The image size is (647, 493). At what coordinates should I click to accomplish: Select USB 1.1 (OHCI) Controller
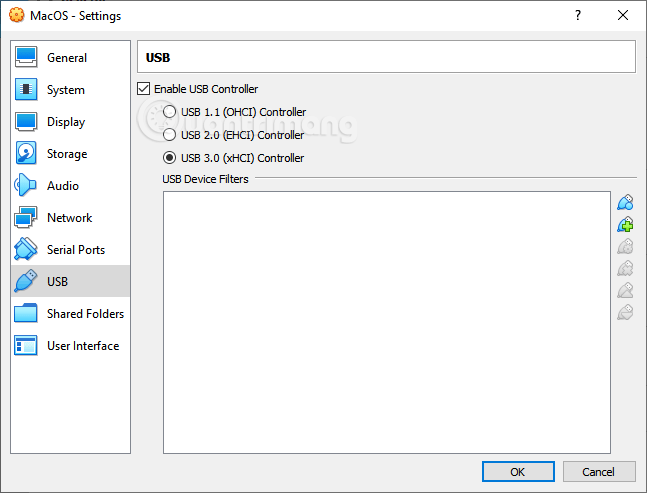point(169,112)
